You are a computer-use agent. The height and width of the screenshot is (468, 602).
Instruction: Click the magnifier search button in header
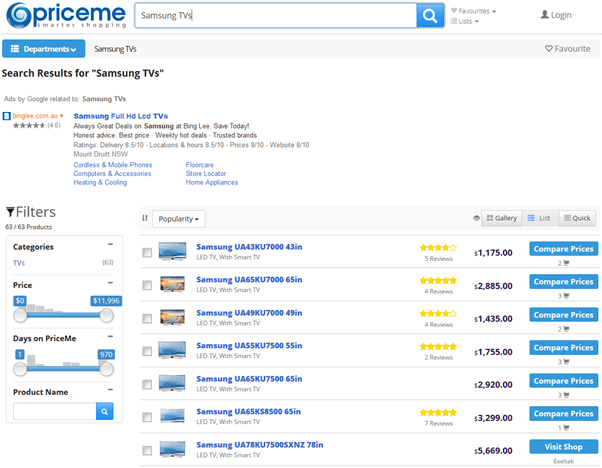(430, 16)
